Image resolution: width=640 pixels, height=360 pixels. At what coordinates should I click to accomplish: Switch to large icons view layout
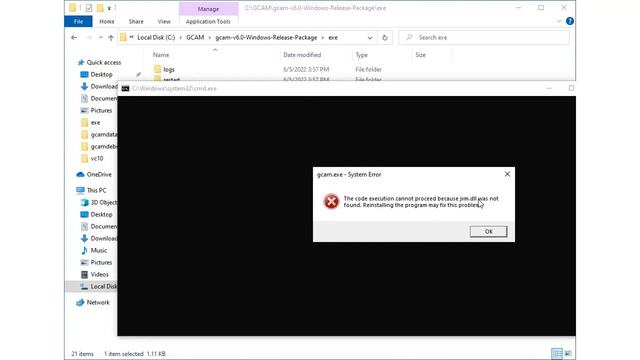pos(568,353)
